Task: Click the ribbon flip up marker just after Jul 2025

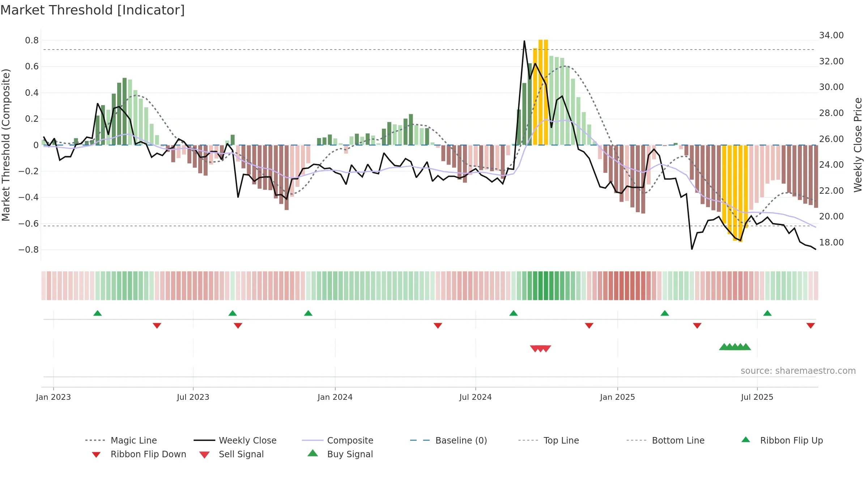Action: (767, 313)
